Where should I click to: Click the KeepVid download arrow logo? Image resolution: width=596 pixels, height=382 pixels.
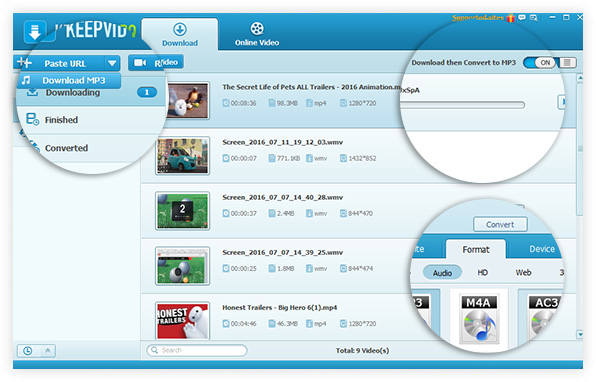point(35,31)
